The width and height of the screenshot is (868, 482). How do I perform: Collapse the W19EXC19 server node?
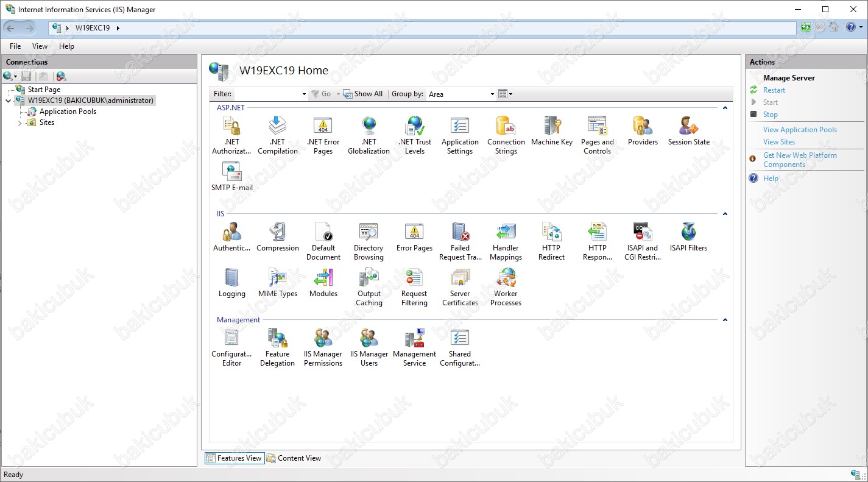(8, 101)
